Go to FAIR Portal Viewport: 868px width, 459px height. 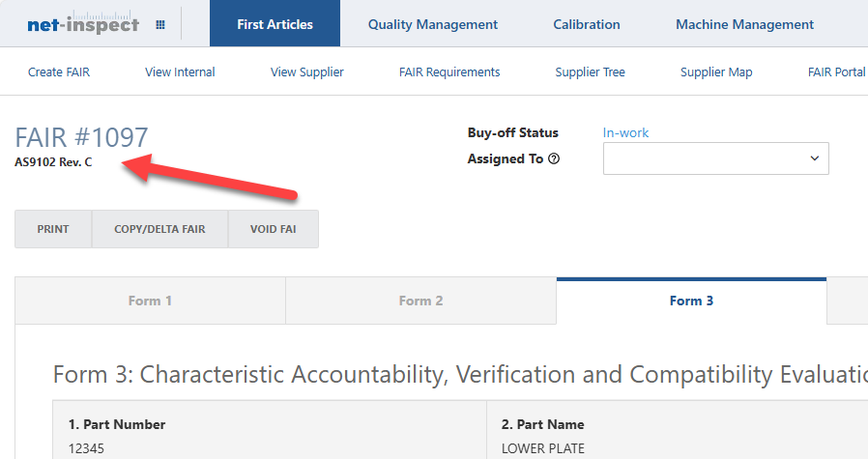tap(836, 72)
